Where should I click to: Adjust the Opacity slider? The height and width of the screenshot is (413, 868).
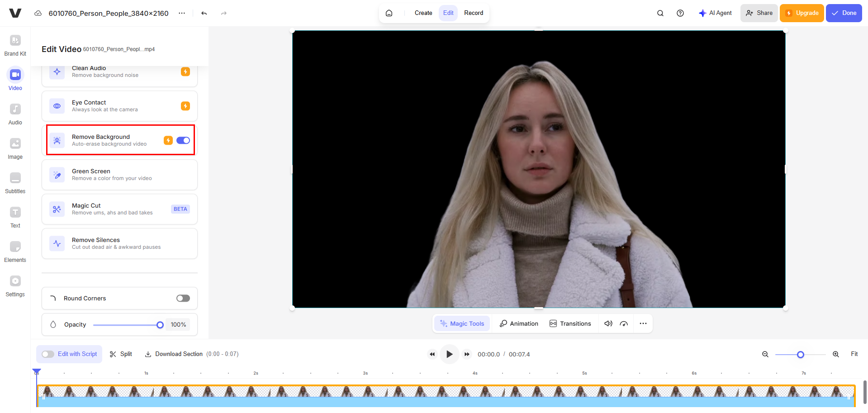[x=160, y=324]
